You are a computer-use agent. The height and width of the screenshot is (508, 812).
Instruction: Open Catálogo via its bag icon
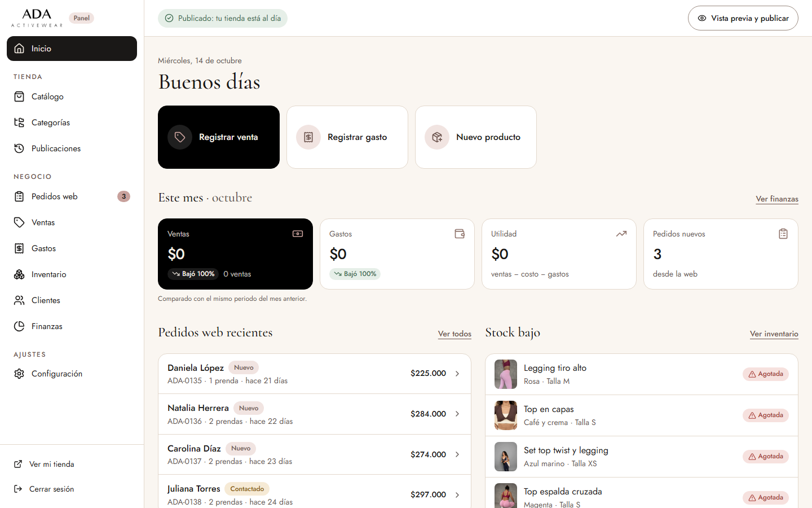[19, 97]
